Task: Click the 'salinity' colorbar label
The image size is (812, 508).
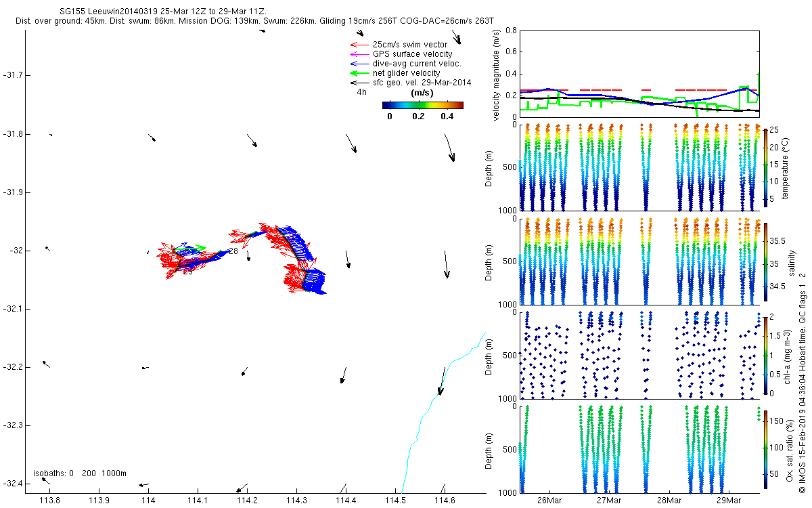Action: pos(792,263)
